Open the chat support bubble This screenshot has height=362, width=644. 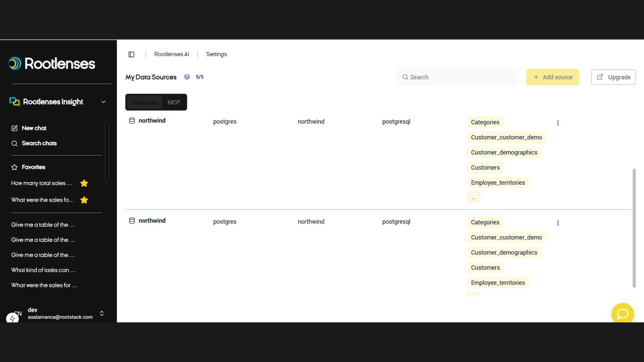tap(623, 314)
